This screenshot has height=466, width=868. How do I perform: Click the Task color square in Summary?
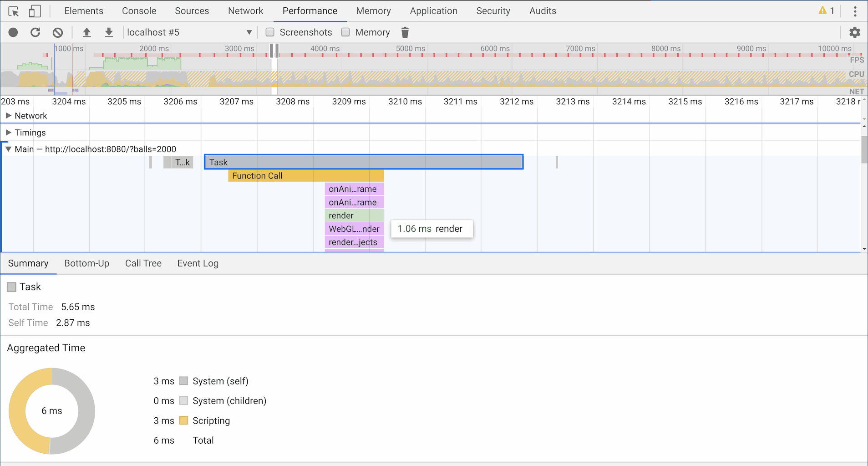coord(12,287)
